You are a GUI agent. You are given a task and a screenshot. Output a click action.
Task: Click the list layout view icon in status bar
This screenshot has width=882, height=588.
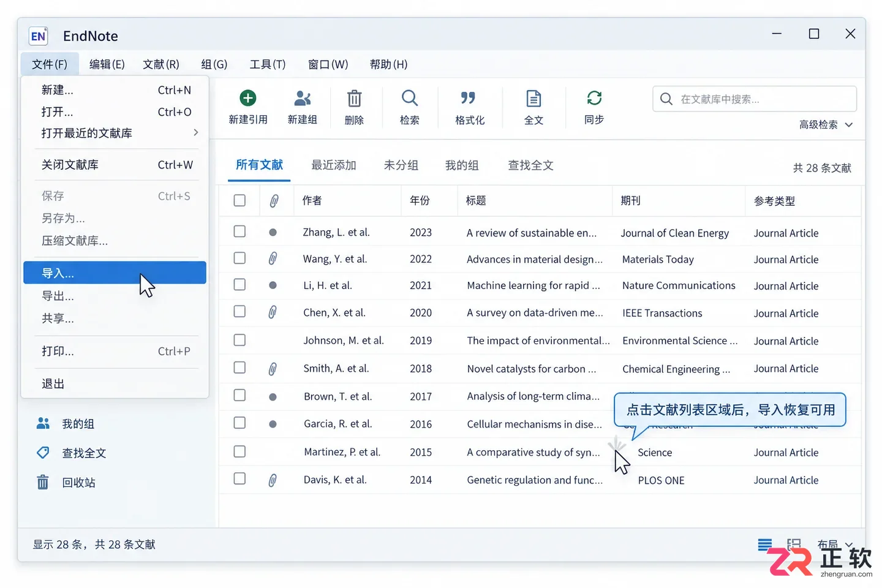point(765,545)
